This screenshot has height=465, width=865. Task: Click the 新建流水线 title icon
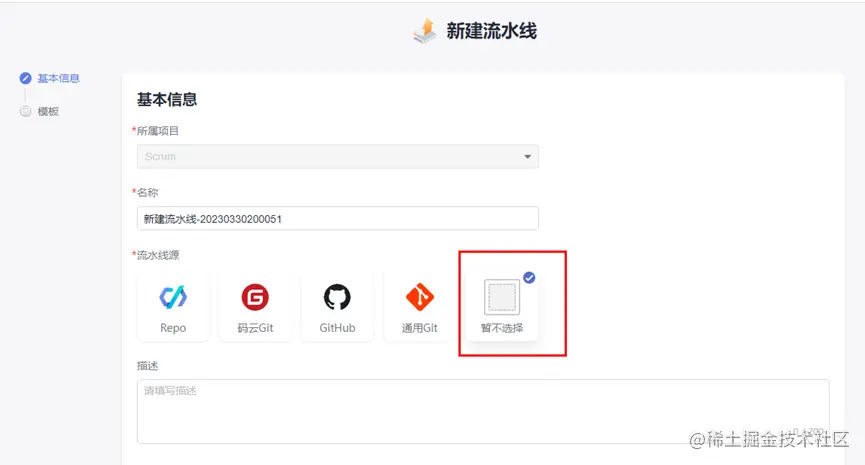pyautogui.click(x=425, y=30)
